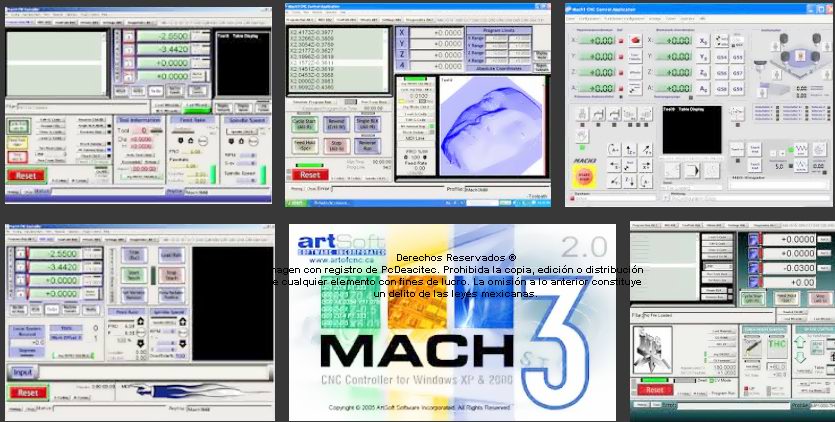The image size is (835, 422).
Task: Click Cycle Start in the blue toolpath screen
Action: pos(305,125)
